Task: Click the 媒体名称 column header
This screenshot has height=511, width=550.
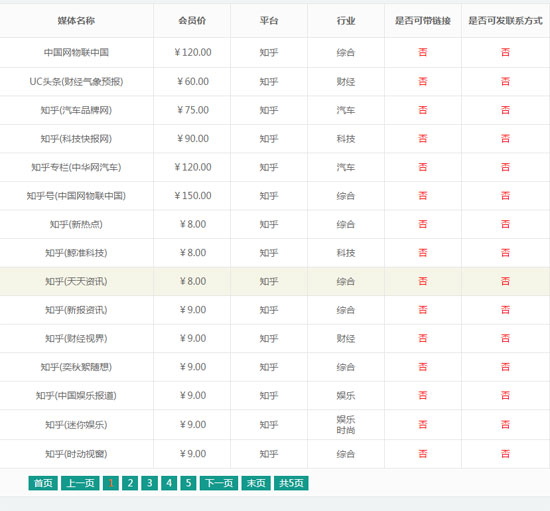Action: pyautogui.click(x=76, y=21)
